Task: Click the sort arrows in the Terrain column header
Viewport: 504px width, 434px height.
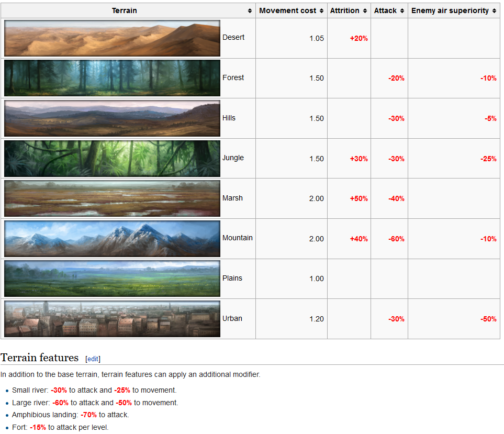Action: pyautogui.click(x=250, y=11)
